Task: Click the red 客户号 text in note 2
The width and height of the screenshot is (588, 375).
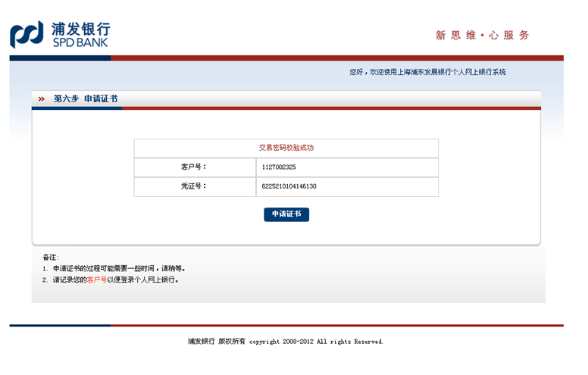Action: 96,280
